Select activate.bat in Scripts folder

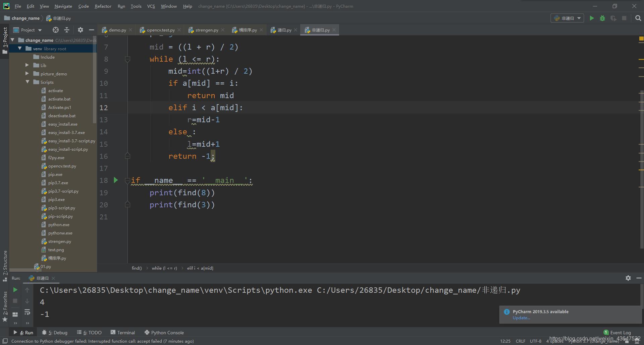pos(59,99)
